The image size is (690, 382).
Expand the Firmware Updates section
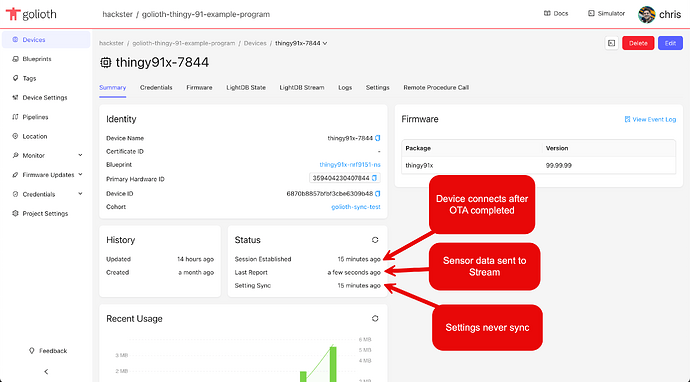click(80, 175)
